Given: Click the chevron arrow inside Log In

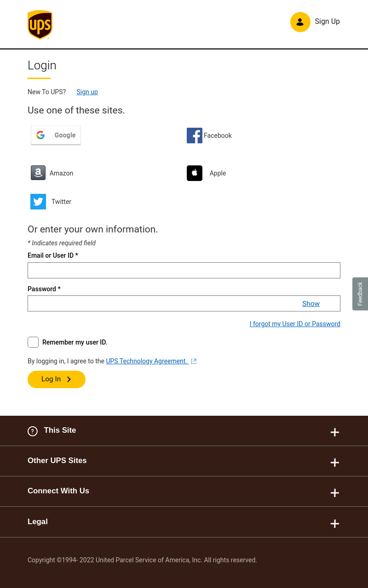Looking at the screenshot, I should pyautogui.click(x=69, y=379).
